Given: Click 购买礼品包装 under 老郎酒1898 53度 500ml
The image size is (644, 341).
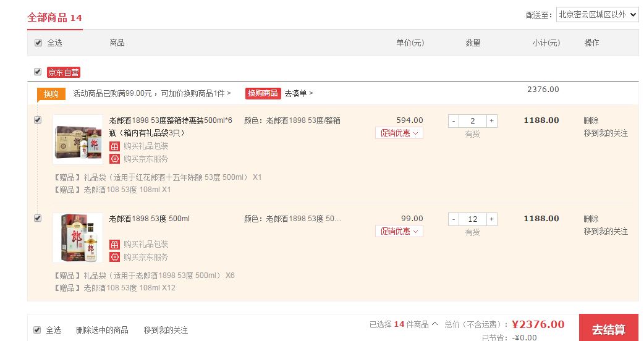Looking at the screenshot, I should click(x=146, y=245).
